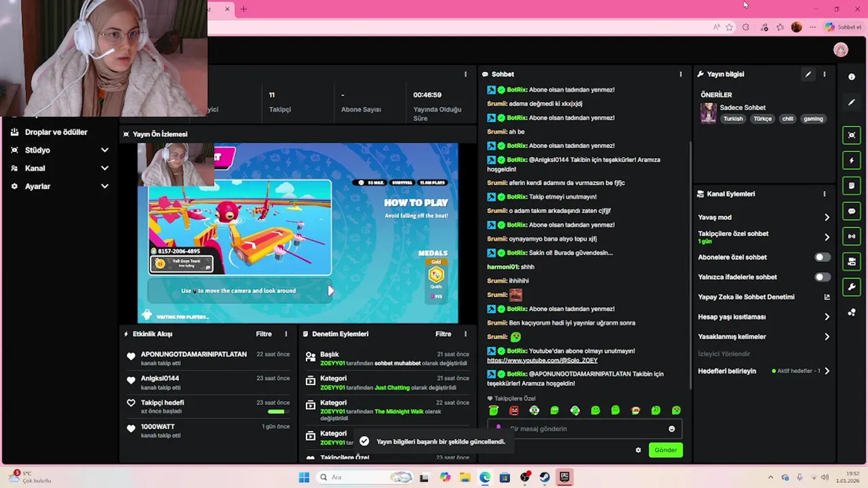
Task: Toggle lightning activity widget in sidebar
Action: 852,161
